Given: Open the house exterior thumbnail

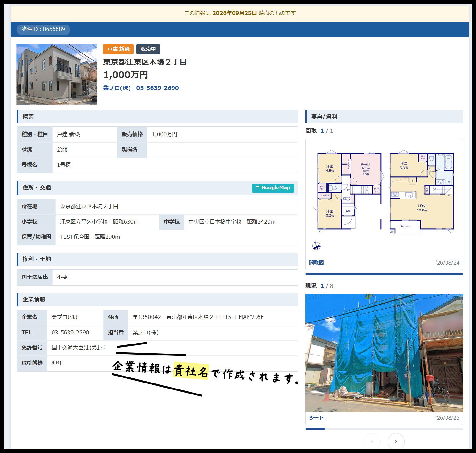Looking at the screenshot, I should (57, 74).
